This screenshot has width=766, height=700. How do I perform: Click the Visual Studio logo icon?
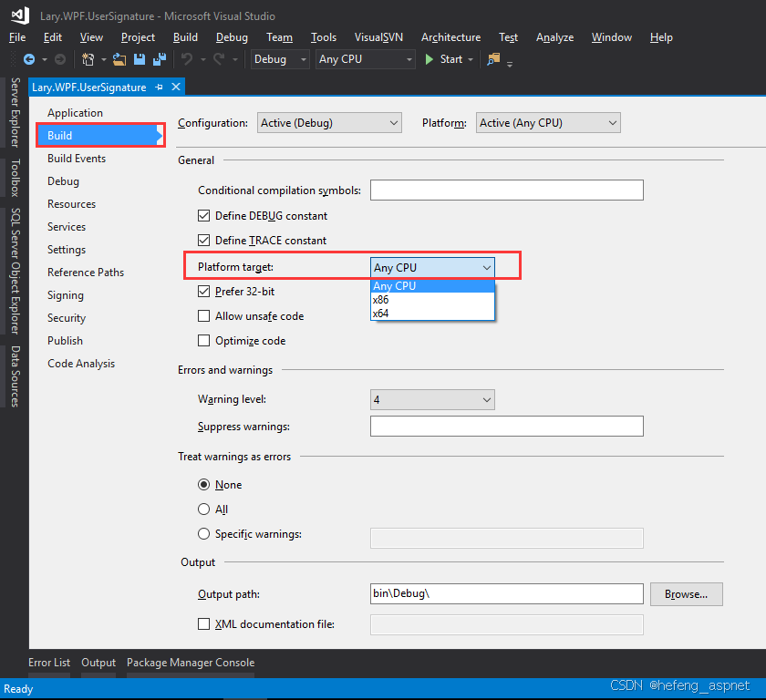pyautogui.click(x=20, y=15)
